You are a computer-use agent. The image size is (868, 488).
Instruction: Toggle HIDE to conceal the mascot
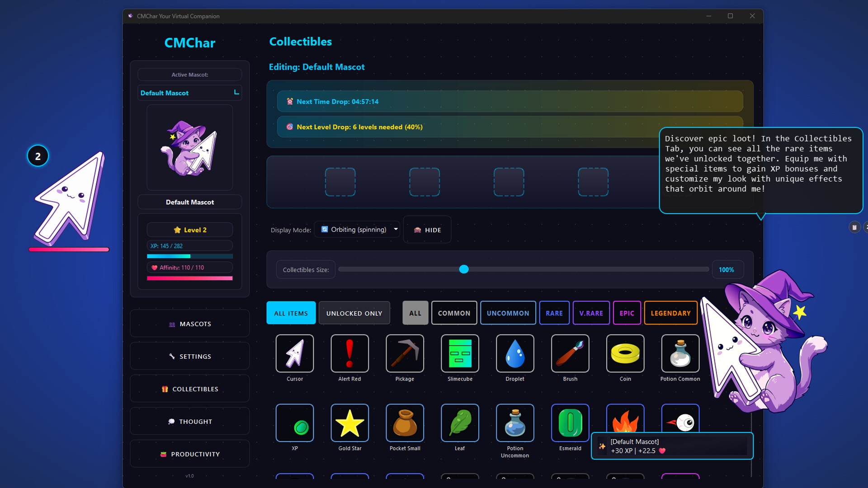(427, 229)
